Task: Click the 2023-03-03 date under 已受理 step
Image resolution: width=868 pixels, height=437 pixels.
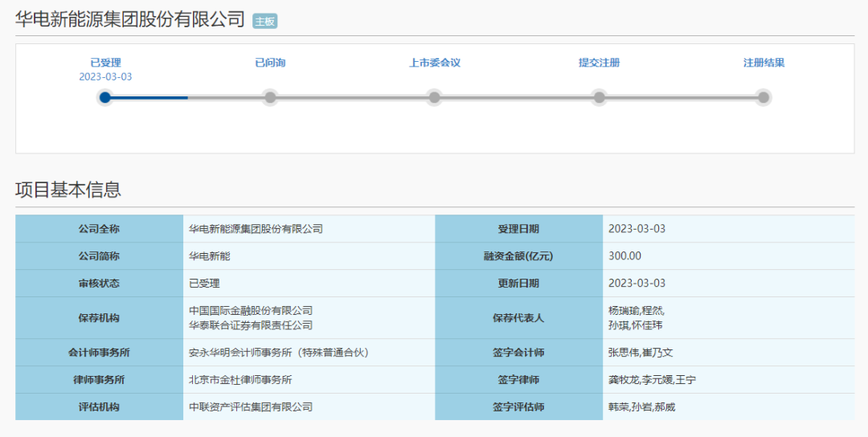Action: click(x=105, y=77)
